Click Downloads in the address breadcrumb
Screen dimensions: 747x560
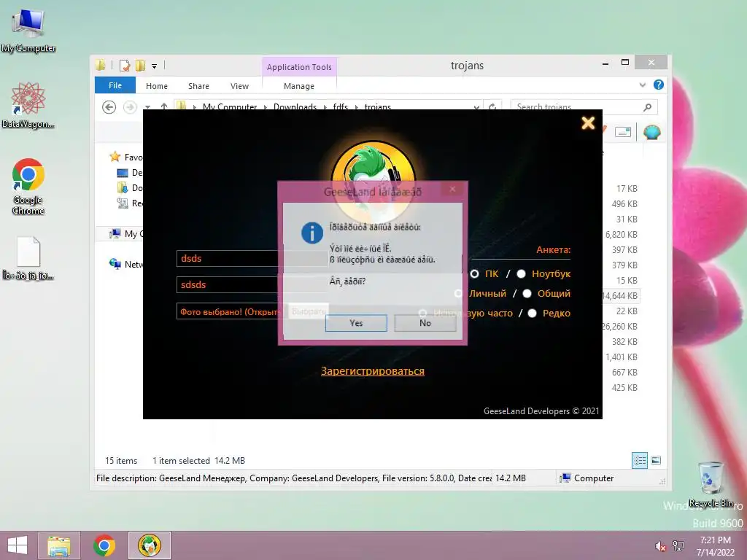(x=295, y=106)
